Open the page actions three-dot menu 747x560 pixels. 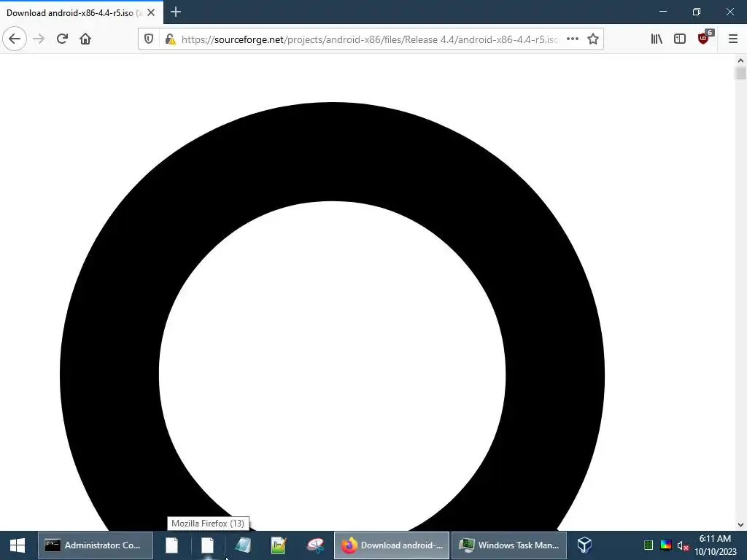pos(572,39)
